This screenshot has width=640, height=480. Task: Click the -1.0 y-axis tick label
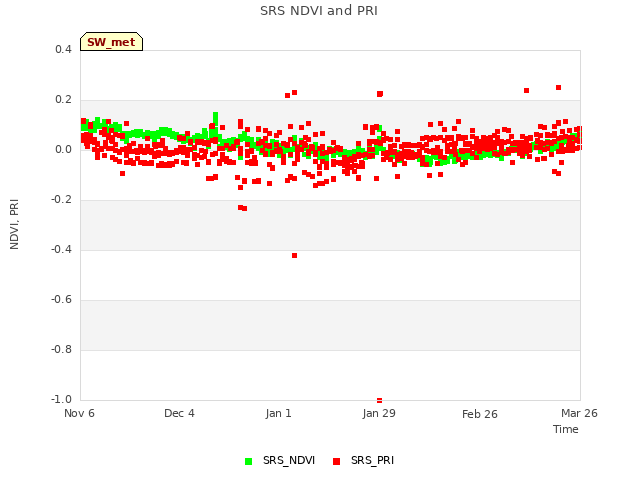(61, 399)
